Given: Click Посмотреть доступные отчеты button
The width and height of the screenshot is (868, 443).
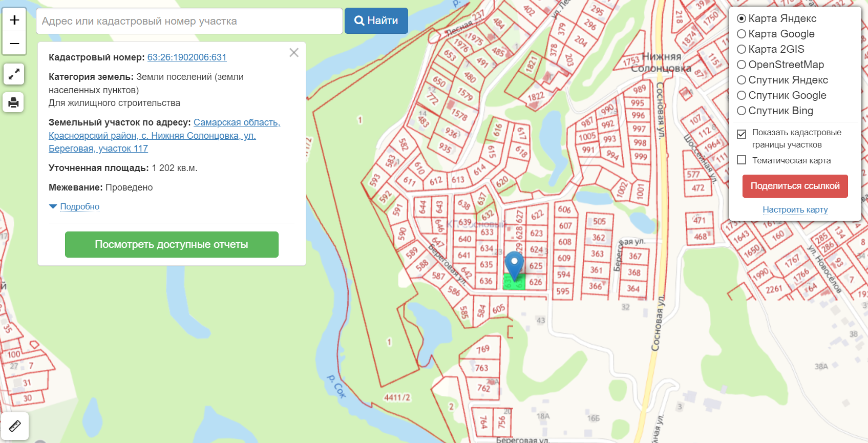Looking at the screenshot, I should [x=172, y=244].
